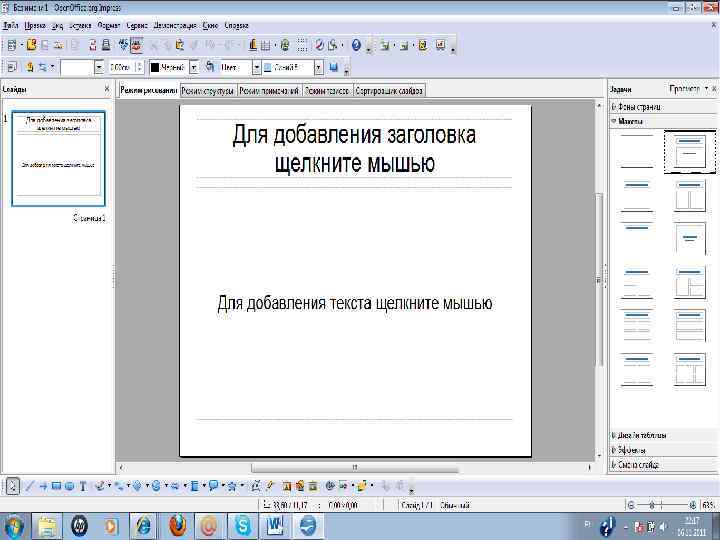Select the Stars shapes icon
This screenshot has width=720, height=540.
pos(232,486)
